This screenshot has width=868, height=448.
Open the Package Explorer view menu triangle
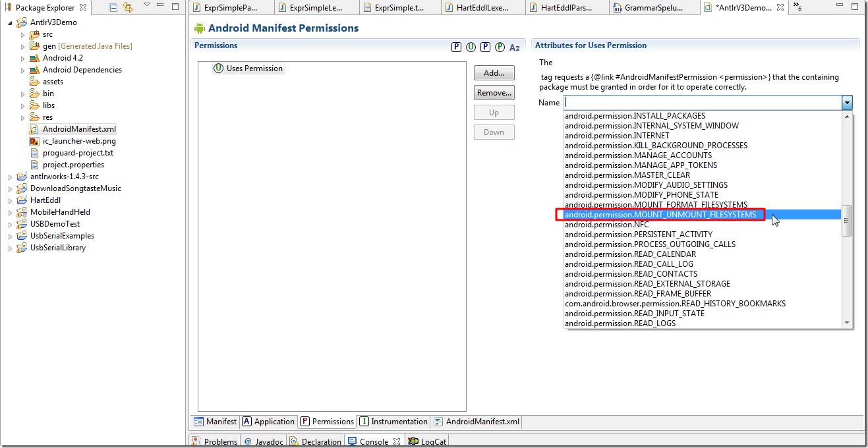pos(146,6)
